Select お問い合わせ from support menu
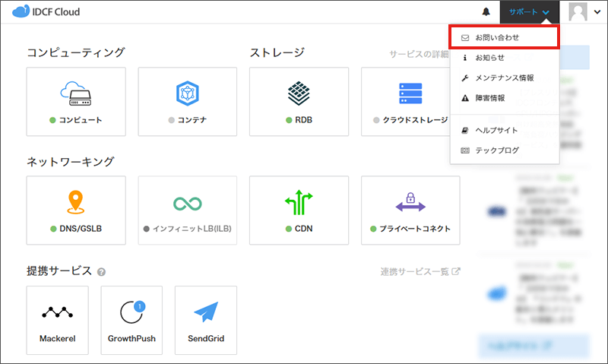 pyautogui.click(x=505, y=36)
